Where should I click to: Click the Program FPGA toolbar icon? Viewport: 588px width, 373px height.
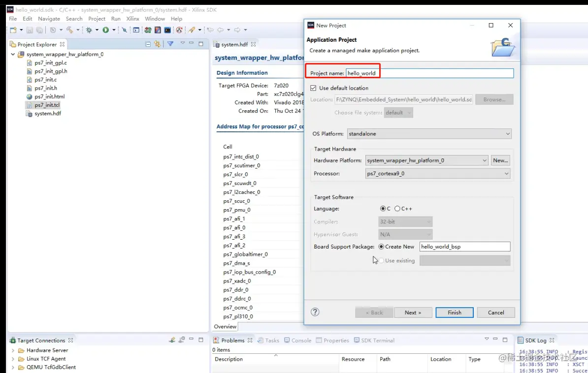(x=148, y=30)
